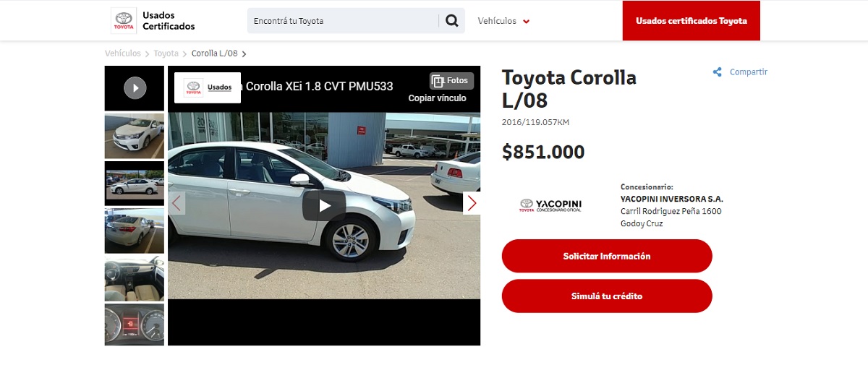Go to the next photo with the right arrow
The width and height of the screenshot is (868, 365).
[472, 203]
